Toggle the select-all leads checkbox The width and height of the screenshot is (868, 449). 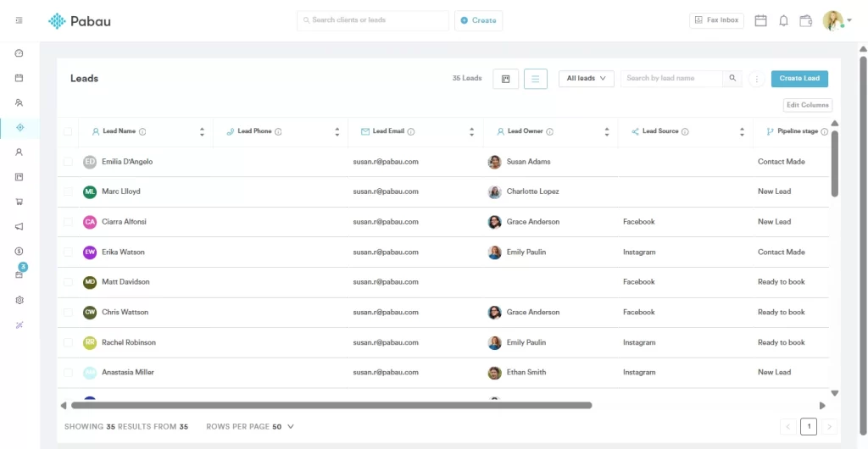[x=68, y=131]
